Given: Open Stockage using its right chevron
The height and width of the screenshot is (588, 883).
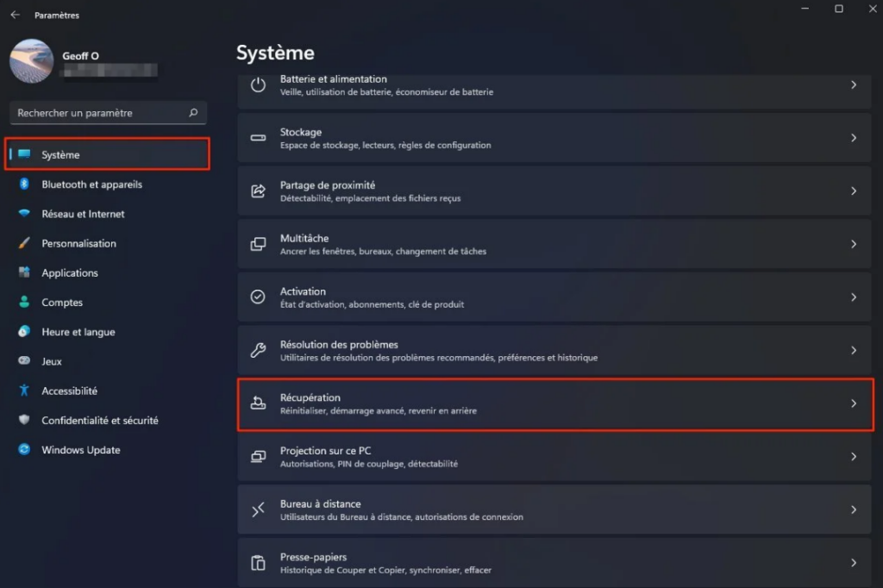Looking at the screenshot, I should point(854,138).
